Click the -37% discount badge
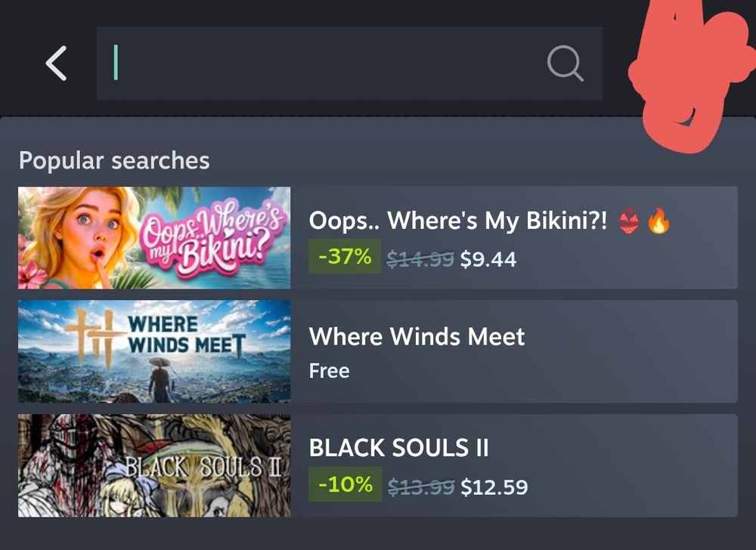The height and width of the screenshot is (550, 756). point(345,256)
